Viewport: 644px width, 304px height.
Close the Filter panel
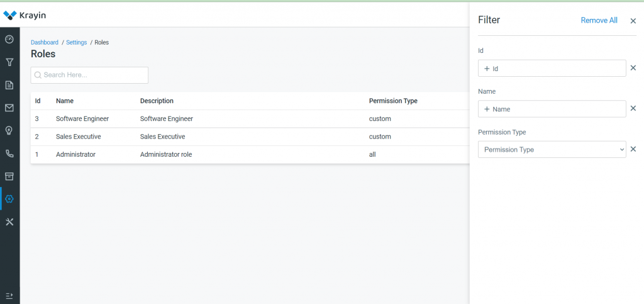[633, 21]
